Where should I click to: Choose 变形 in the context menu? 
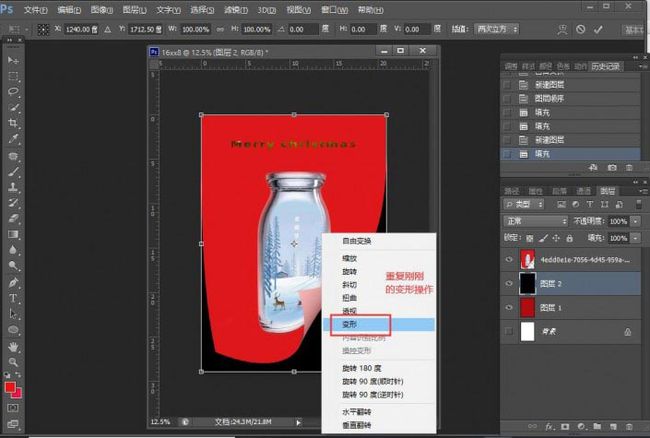[379, 324]
